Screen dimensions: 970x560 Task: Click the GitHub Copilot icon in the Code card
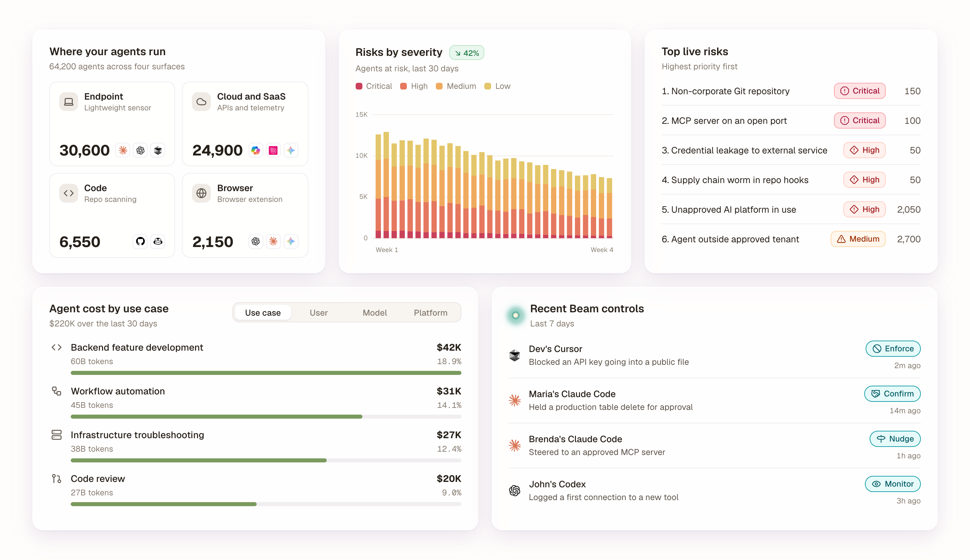click(158, 242)
